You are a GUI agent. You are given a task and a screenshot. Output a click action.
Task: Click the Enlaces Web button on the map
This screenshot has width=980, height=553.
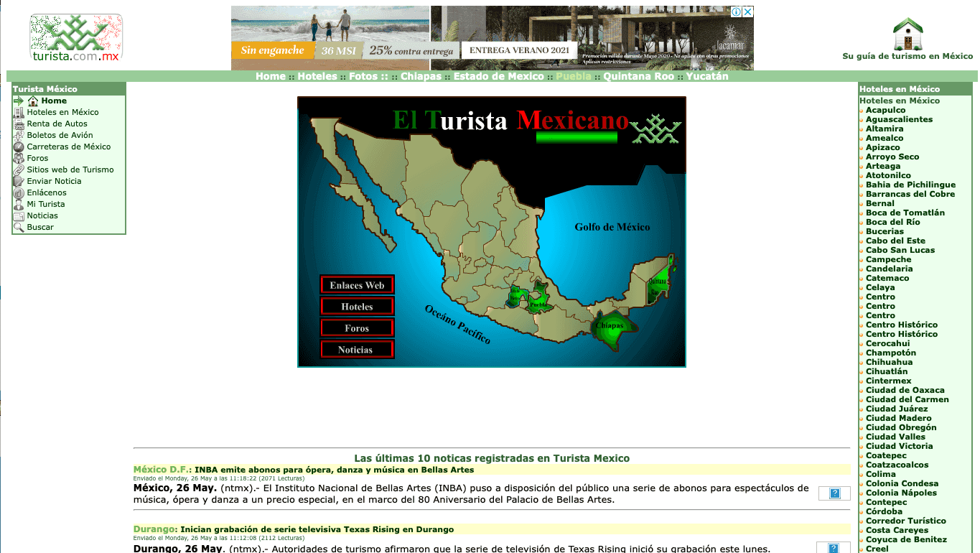357,284
